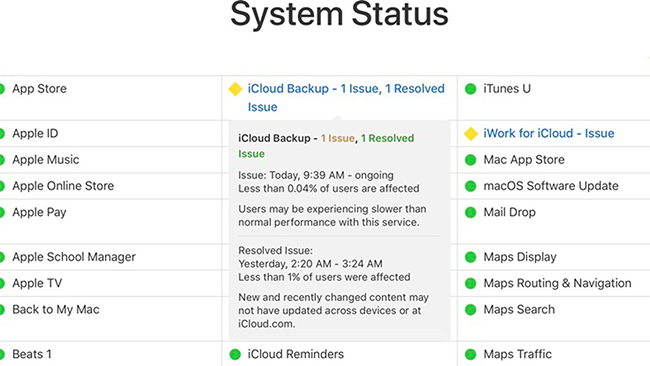Click green dot beside Maps Routing & Navigation

click(x=471, y=283)
